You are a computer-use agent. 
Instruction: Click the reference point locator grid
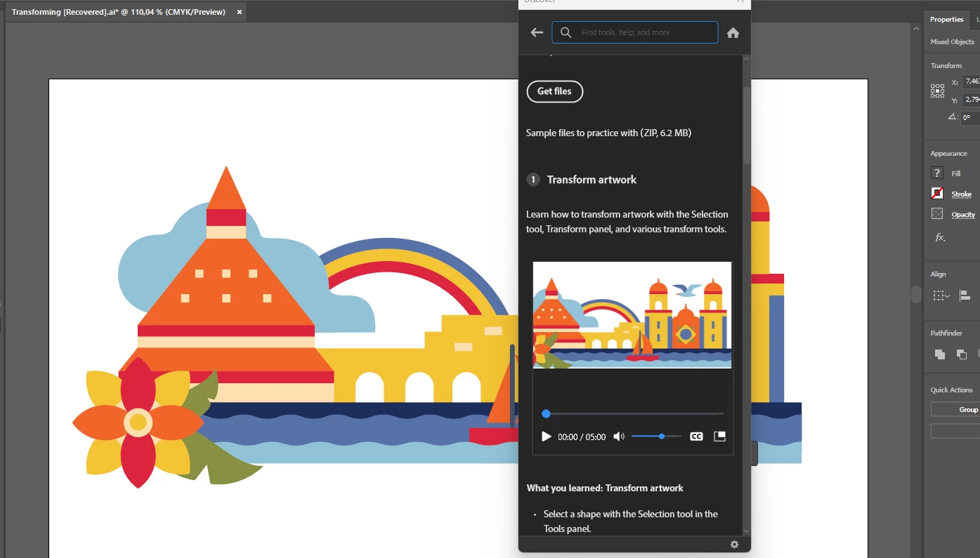[x=937, y=91]
